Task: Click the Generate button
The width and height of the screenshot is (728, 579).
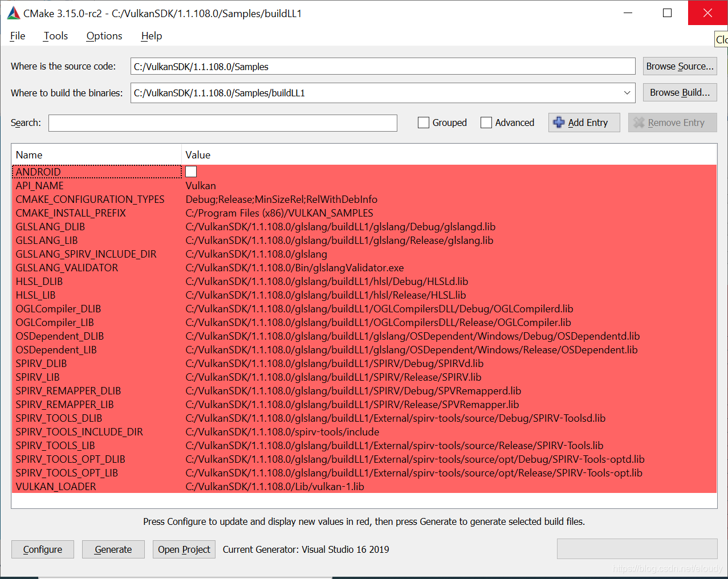Action: click(113, 549)
